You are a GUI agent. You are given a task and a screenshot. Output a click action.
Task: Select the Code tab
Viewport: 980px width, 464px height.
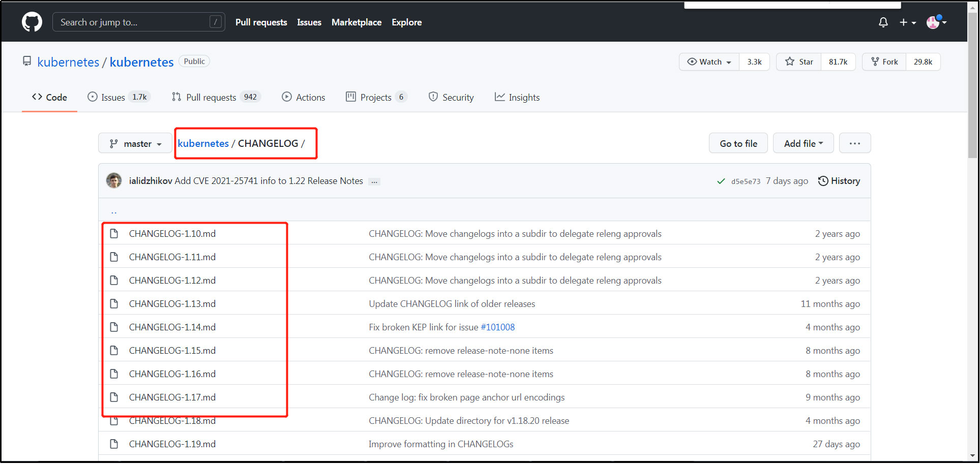point(49,97)
